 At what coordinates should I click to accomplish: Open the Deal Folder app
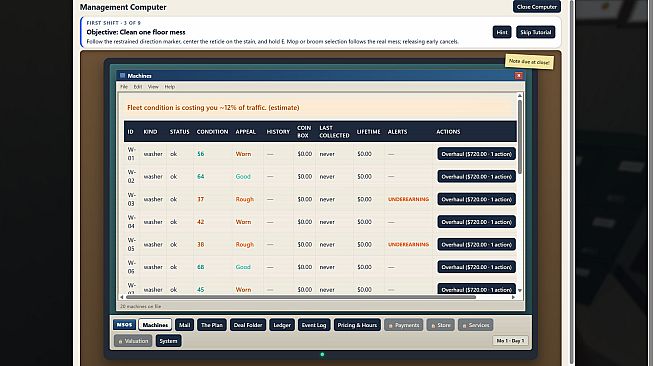tap(248, 325)
